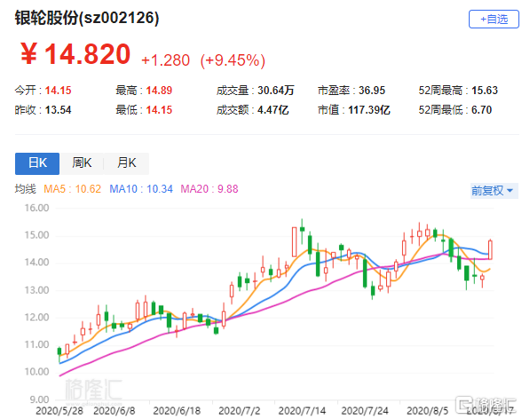This screenshot has width=522, height=420.
Task: Click the 2020/7/2 date axis label
Action: click(240, 410)
